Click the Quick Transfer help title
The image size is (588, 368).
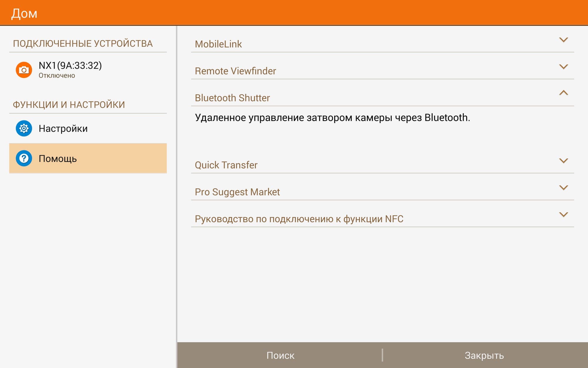[x=226, y=165]
